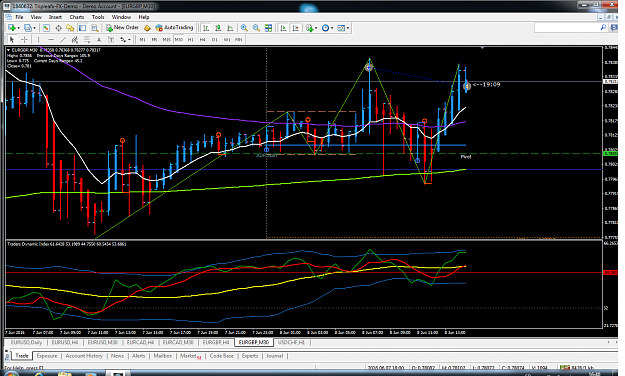The height and width of the screenshot is (376, 625).
Task: Select the equidistant channel tool
Action: (x=75, y=39)
